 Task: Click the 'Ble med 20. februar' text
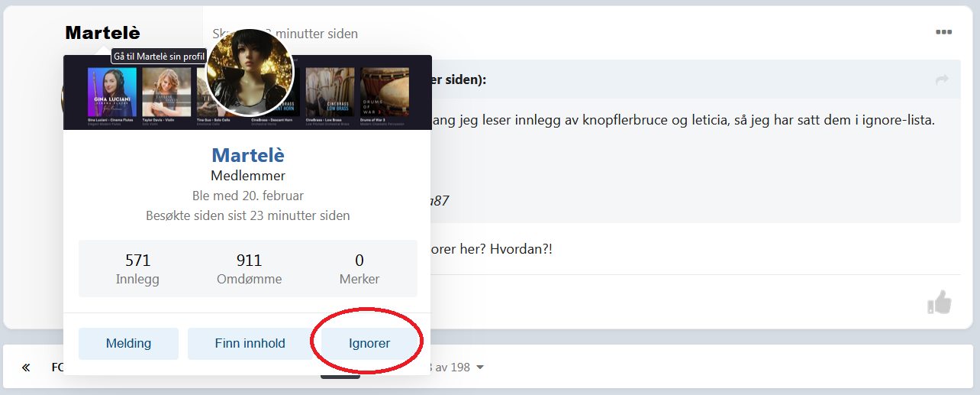point(248,196)
